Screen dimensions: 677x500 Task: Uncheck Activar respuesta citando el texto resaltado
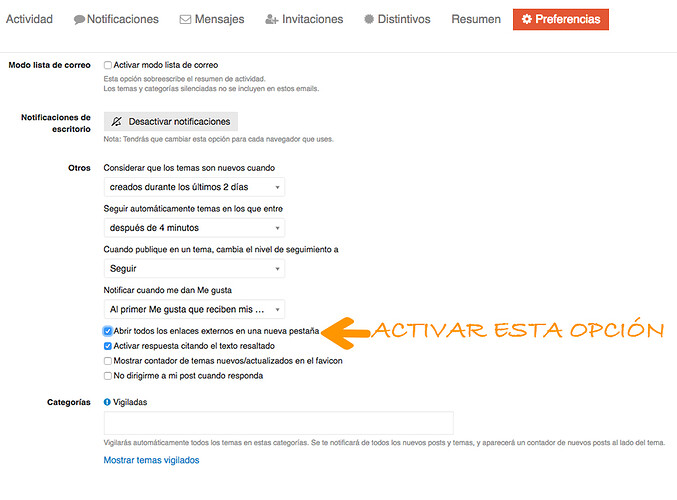click(x=108, y=346)
